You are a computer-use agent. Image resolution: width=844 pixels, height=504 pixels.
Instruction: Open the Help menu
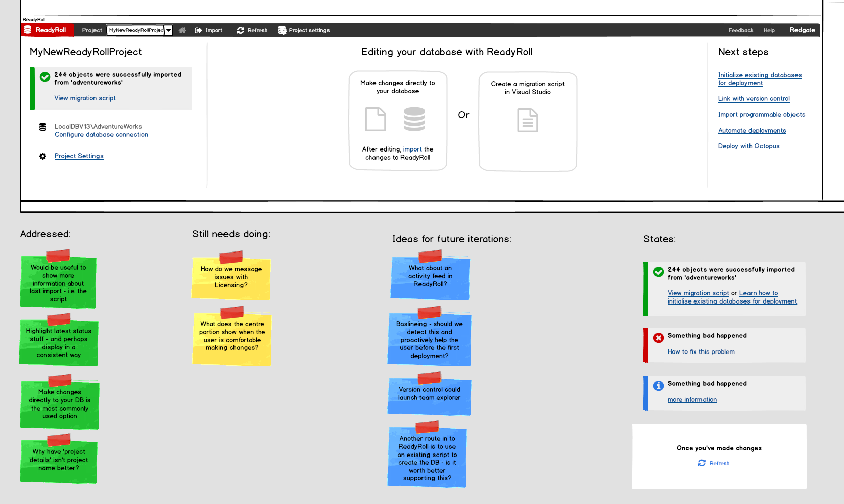769,30
